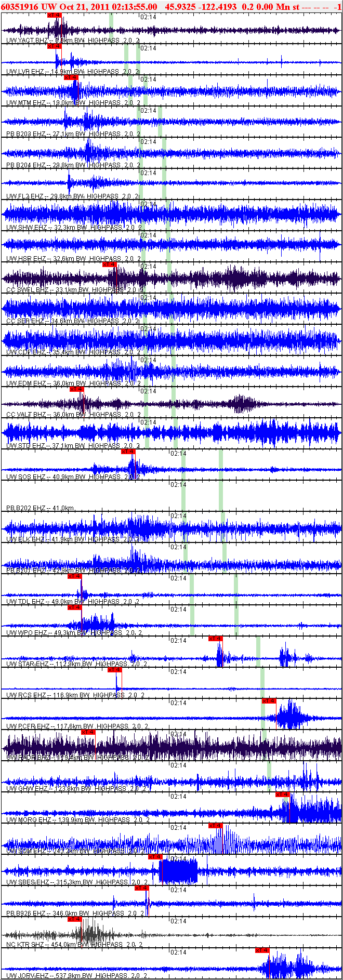
Task: Click the red pick flag on UW YACT trace
Action: pos(54,15)
